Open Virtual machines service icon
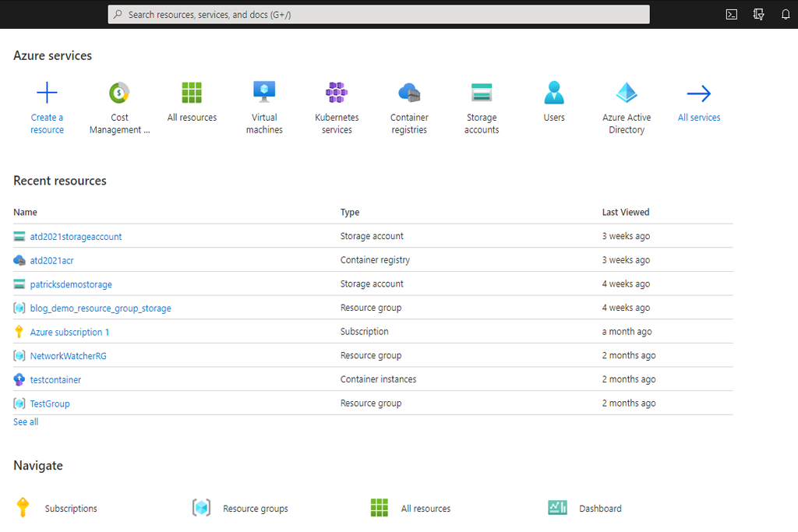 point(264,92)
